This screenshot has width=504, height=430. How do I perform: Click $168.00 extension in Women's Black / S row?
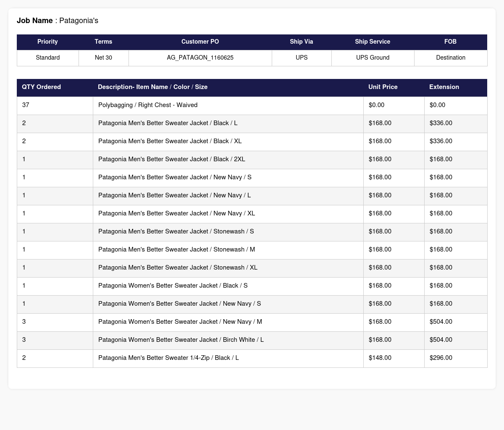456,286
